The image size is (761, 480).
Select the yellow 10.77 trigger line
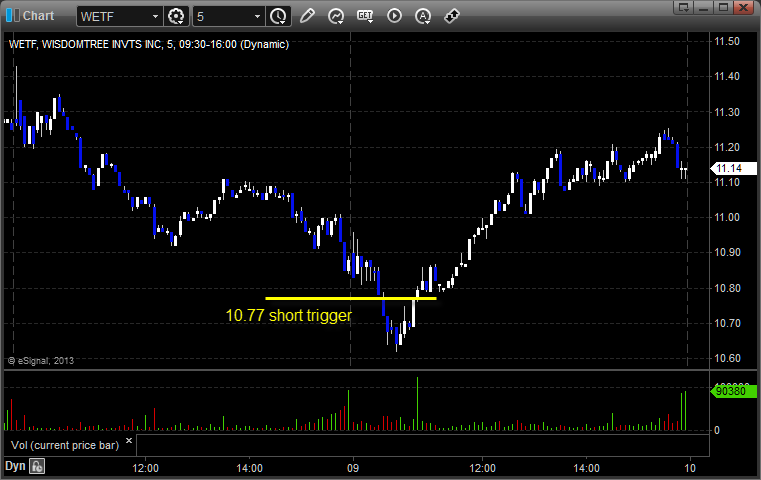350,298
